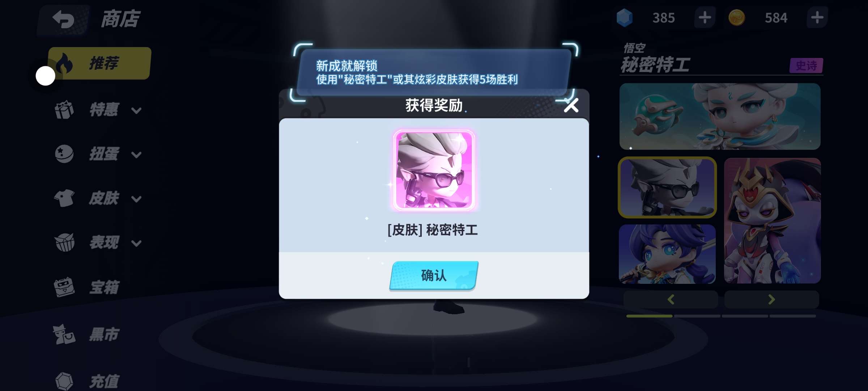Open the 宝箱 treasure chest section

point(87,287)
